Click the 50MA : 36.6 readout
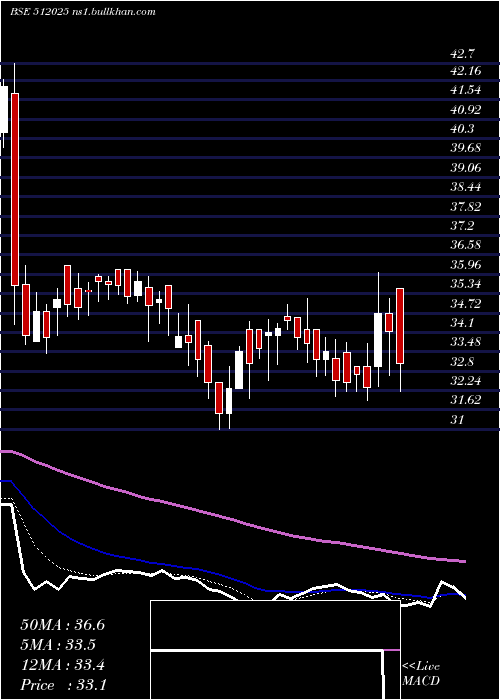This screenshot has width=500, height=700. point(62,625)
